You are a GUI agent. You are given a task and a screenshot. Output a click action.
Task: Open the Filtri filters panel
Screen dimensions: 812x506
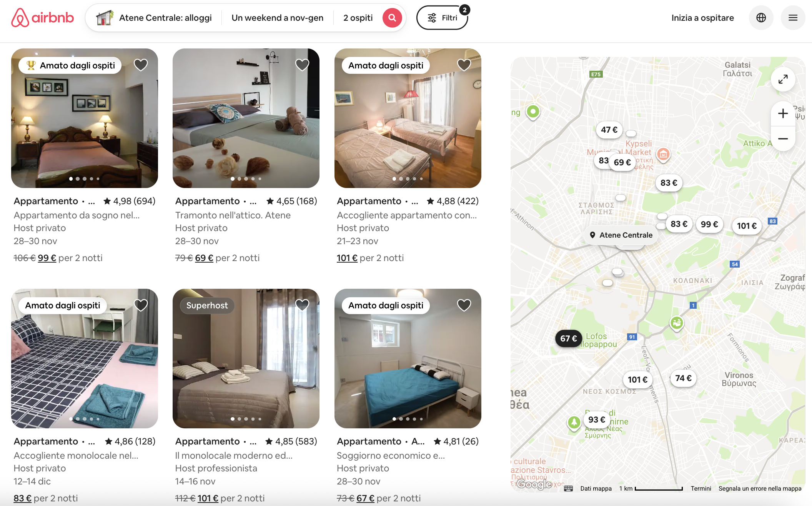pos(442,18)
